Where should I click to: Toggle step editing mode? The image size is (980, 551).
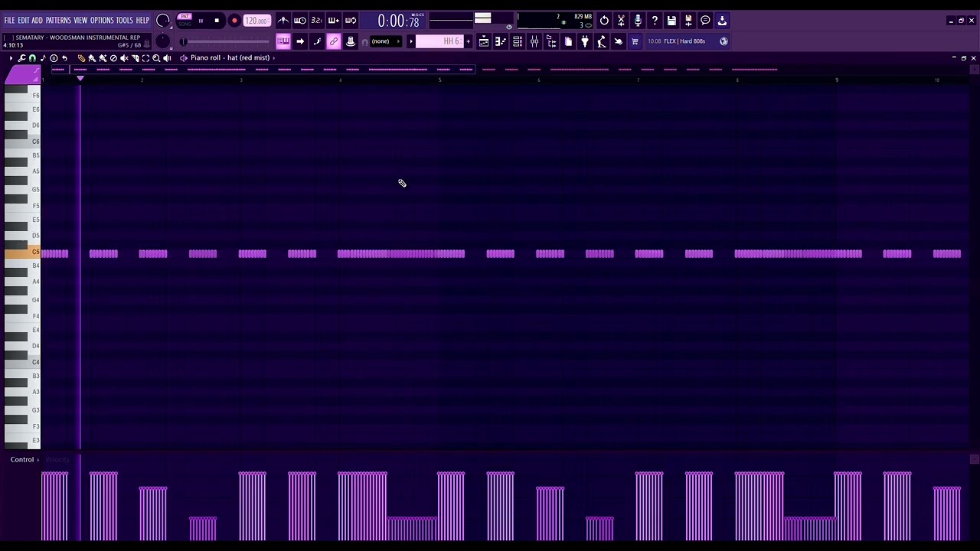coord(317,41)
